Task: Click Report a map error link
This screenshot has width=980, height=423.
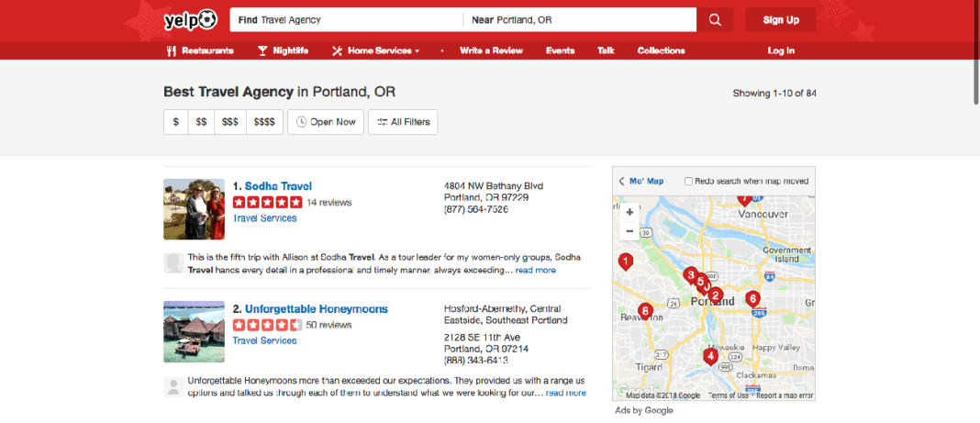Action: [785, 395]
